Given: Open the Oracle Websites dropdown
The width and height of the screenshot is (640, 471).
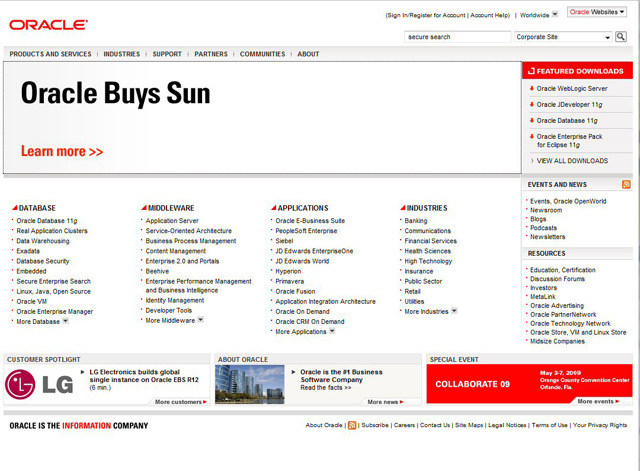Looking at the screenshot, I should pos(597,12).
